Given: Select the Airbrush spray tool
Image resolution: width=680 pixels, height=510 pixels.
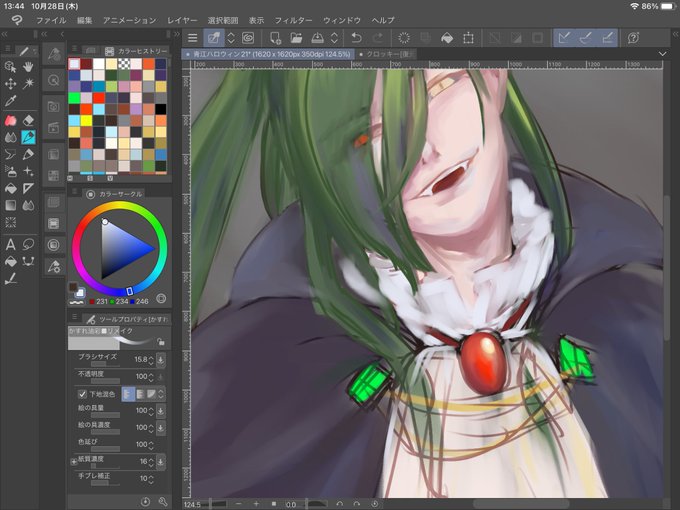Looking at the screenshot, I should point(10,171).
